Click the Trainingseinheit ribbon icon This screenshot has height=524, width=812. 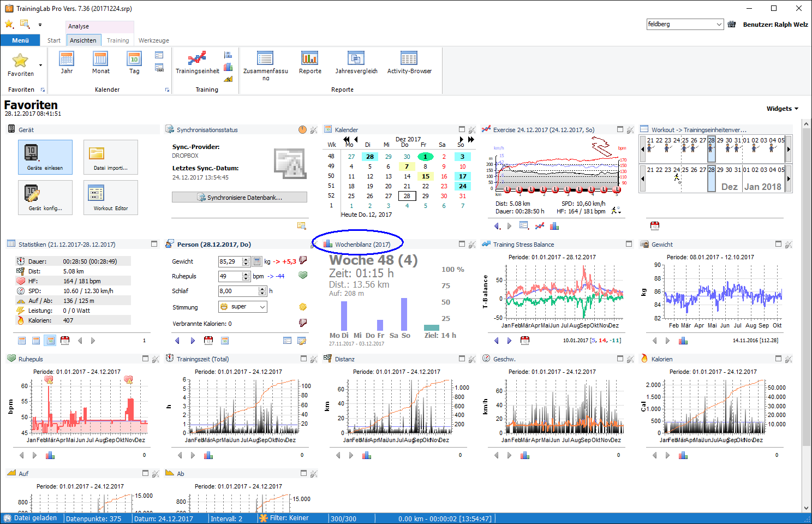198,63
